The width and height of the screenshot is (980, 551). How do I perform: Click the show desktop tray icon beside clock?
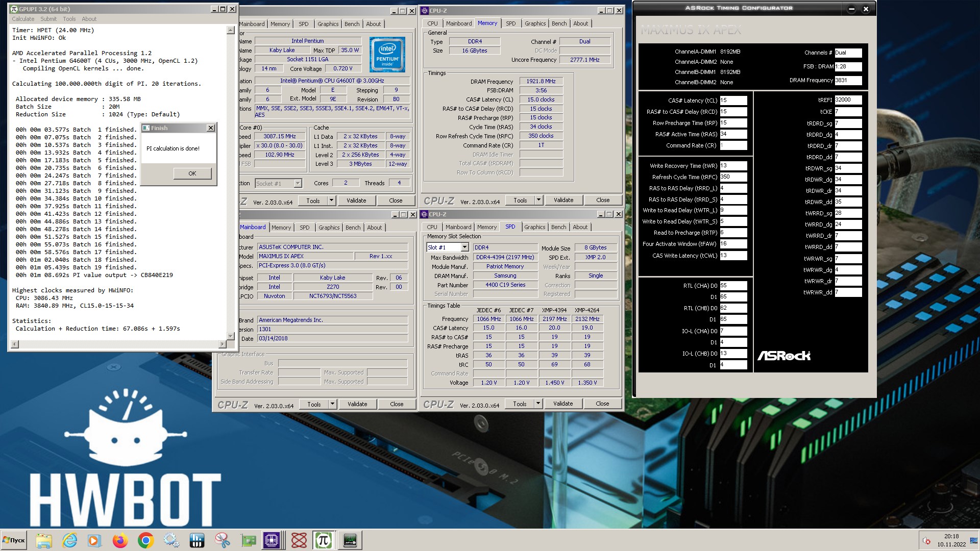pyautogui.click(x=974, y=541)
